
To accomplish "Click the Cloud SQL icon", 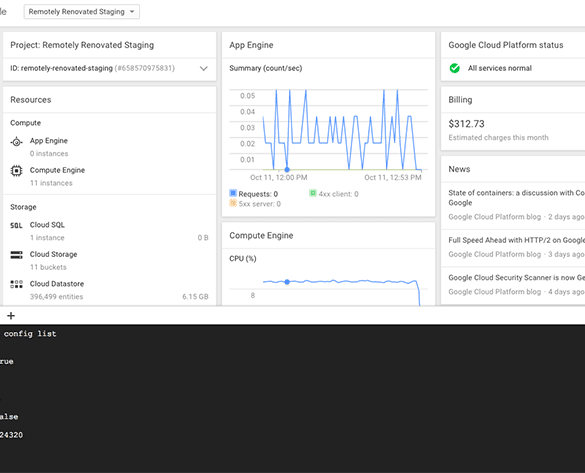I will (16, 225).
